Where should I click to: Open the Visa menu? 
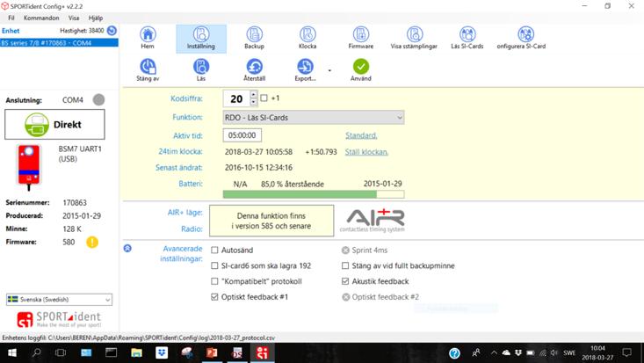point(74,18)
